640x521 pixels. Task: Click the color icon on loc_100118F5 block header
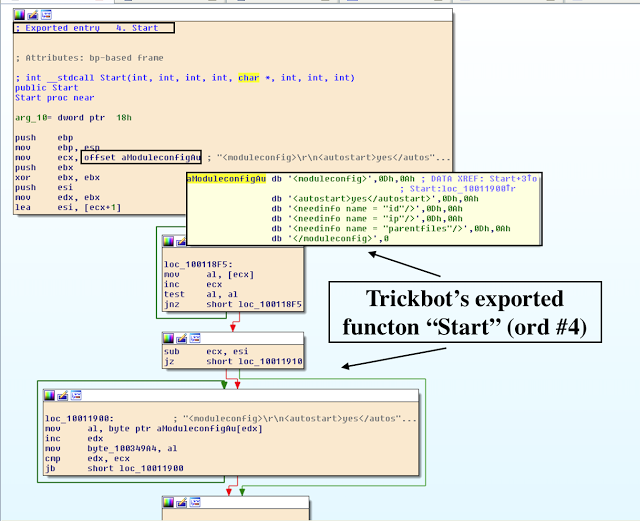169,241
